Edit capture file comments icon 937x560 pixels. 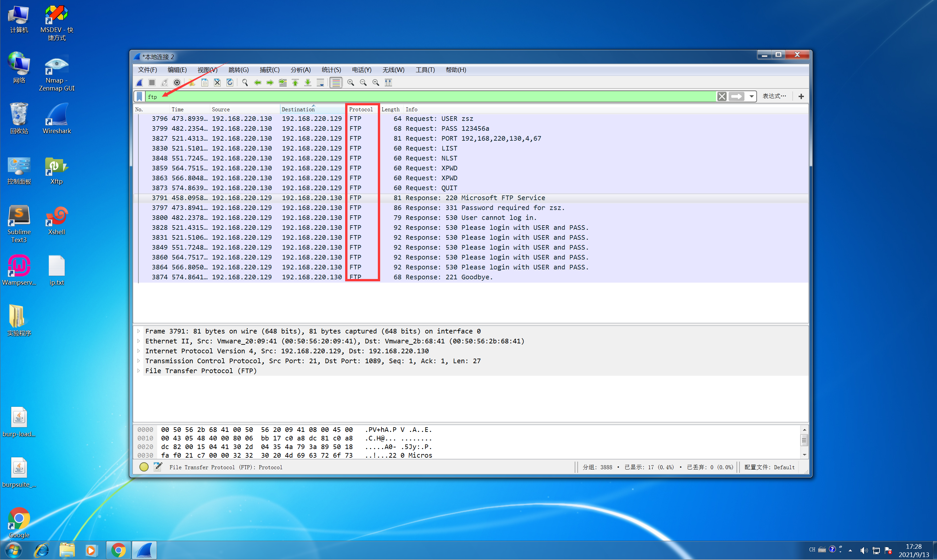point(158,467)
